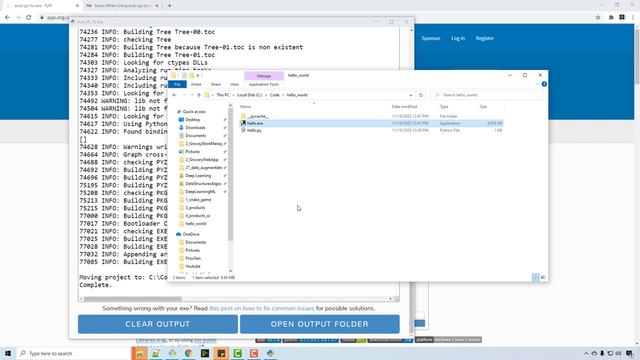Viewport: 640px width, 360px height.
Task: Select Deep Learning in the sidebar
Action: 198,176
